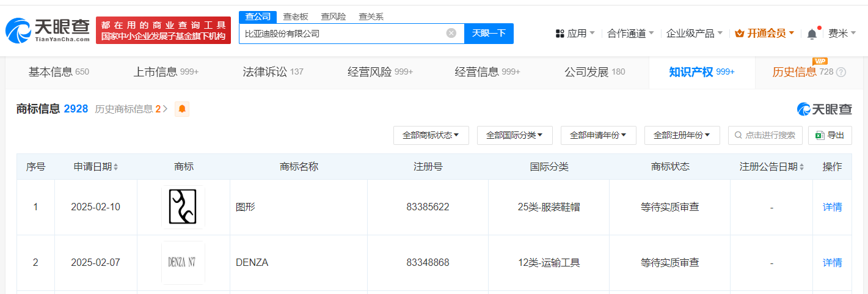This screenshot has width=868, height=294.
Task: Open the 经营风险 tab
Action: [380, 72]
